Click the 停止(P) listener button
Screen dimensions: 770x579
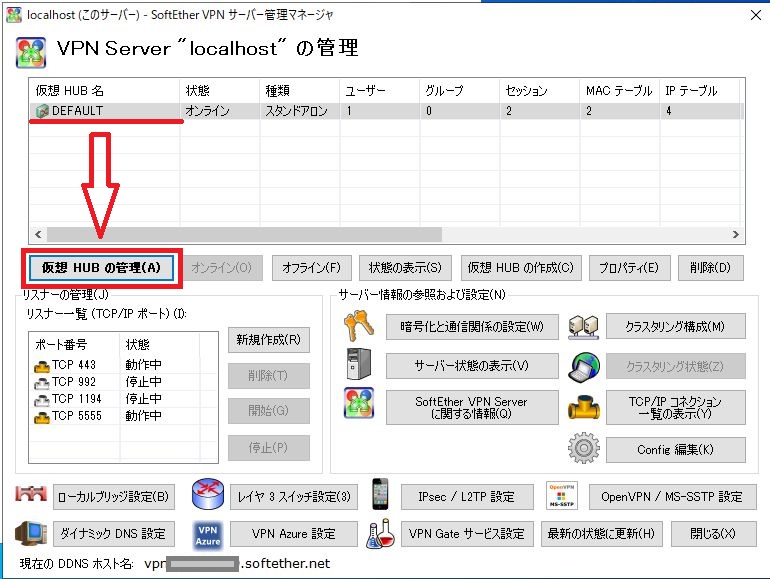pos(269,447)
